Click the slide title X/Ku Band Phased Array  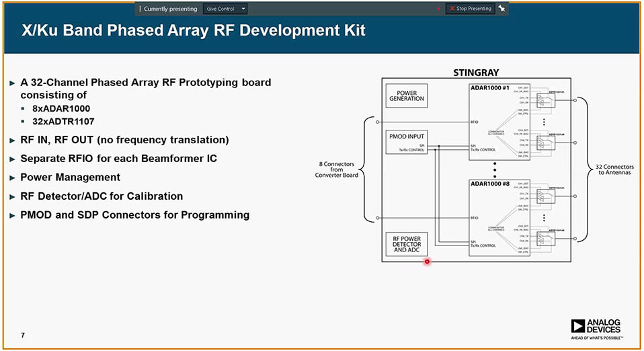click(194, 31)
